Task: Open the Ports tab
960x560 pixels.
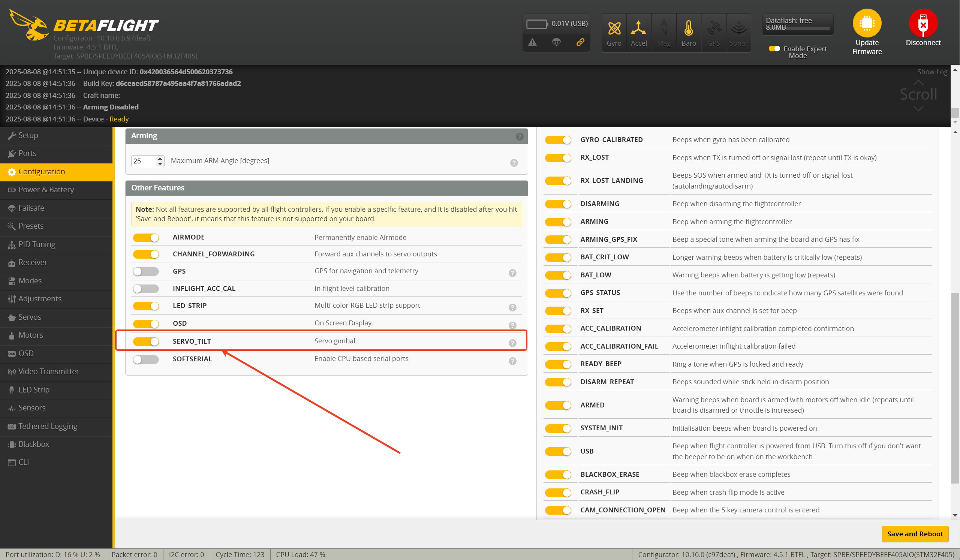Action: [56, 154]
